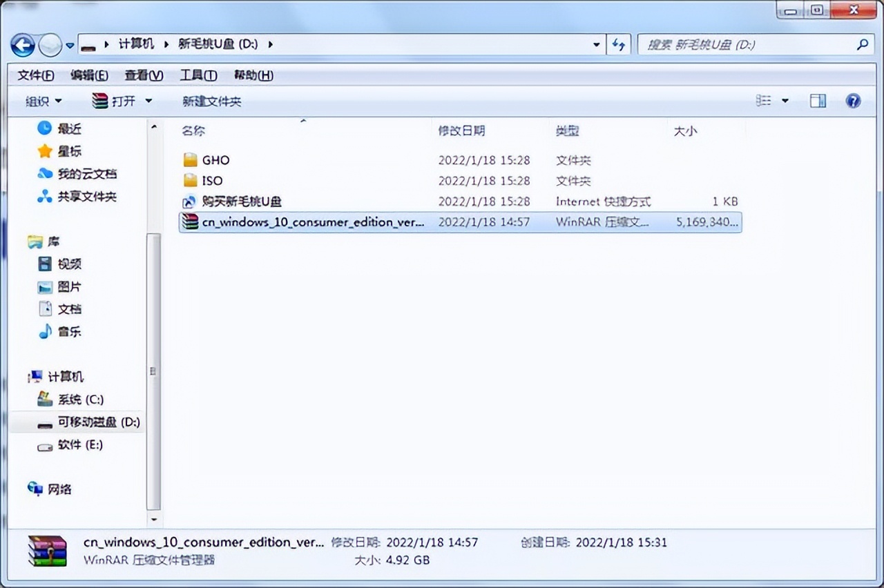Open the 查看 menu
This screenshot has height=588, width=884.
(143, 75)
